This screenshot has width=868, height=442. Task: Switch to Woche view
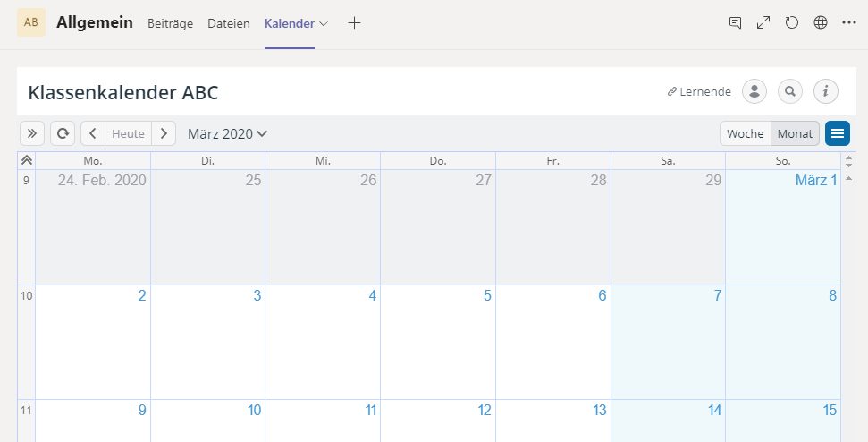pos(746,133)
